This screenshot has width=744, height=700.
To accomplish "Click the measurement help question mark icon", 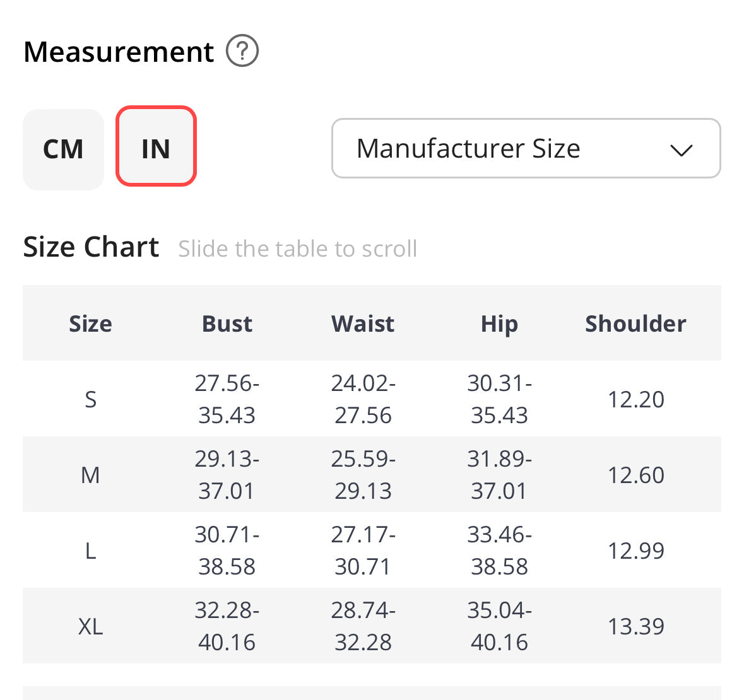I will tap(242, 51).
